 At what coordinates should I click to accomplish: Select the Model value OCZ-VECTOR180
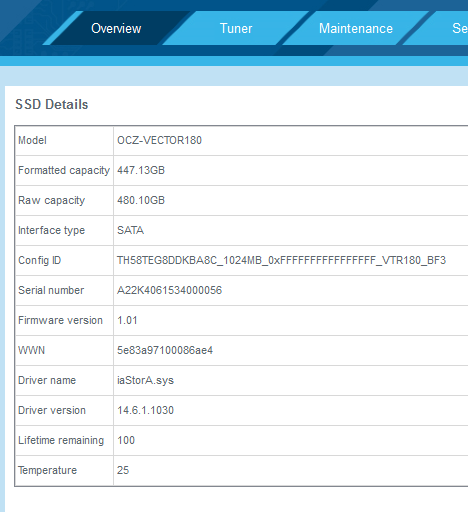(159, 140)
